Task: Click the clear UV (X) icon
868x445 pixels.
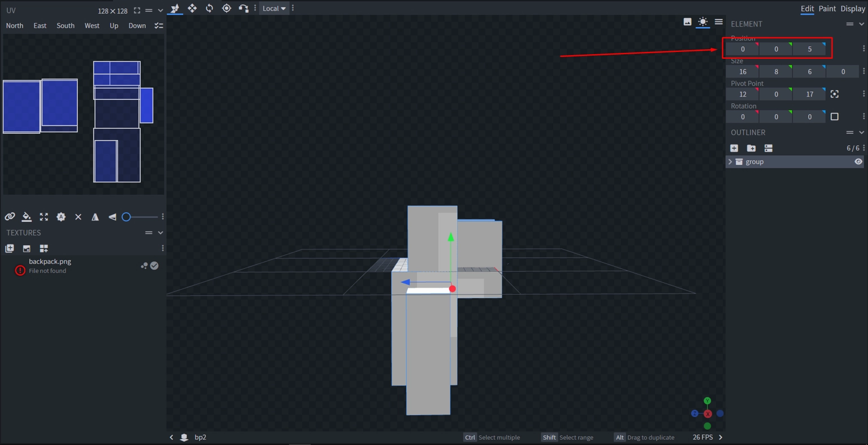Action: coord(78,217)
